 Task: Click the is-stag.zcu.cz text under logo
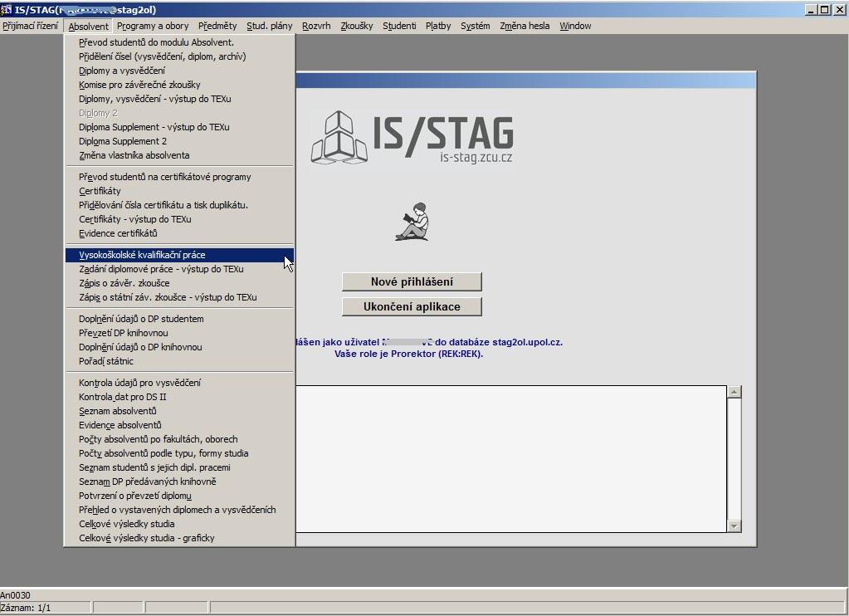click(x=476, y=157)
